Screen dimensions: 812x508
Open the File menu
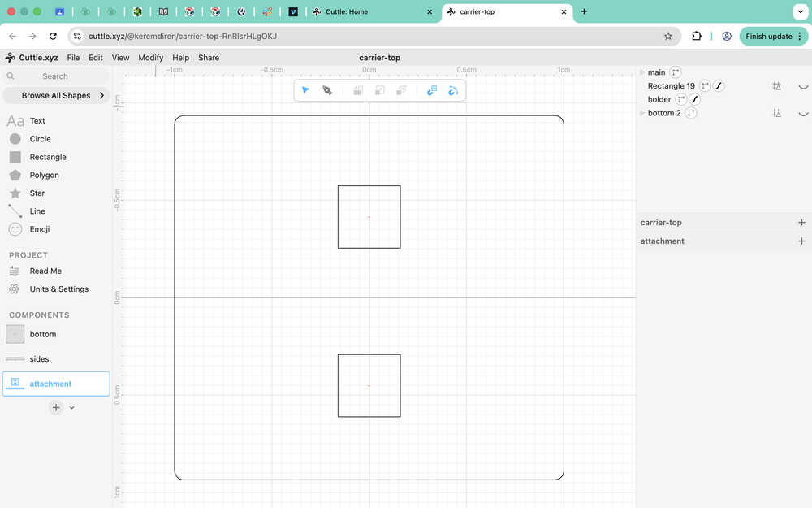tap(74, 58)
